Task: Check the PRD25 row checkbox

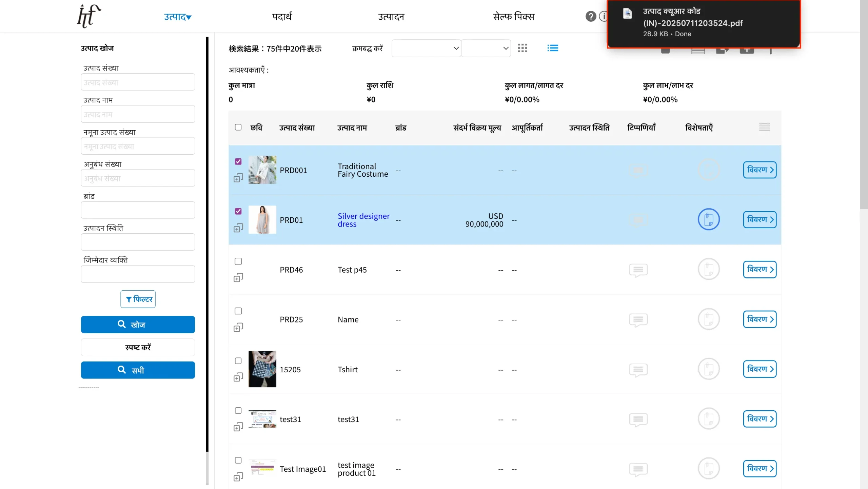Action: [x=238, y=311]
